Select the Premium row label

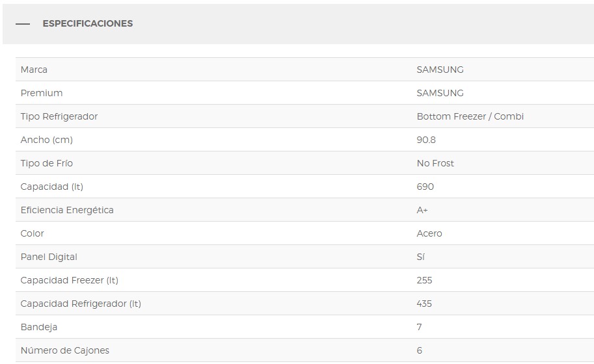click(42, 93)
